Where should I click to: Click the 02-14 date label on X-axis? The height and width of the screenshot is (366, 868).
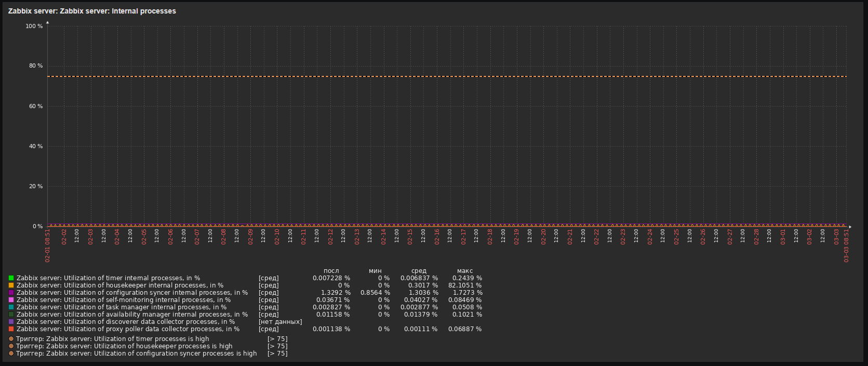click(383, 237)
